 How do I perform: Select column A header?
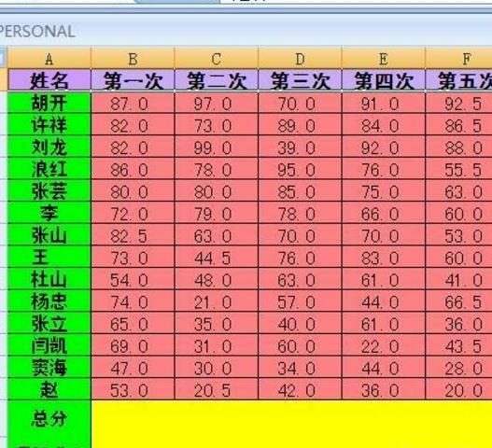point(49,58)
